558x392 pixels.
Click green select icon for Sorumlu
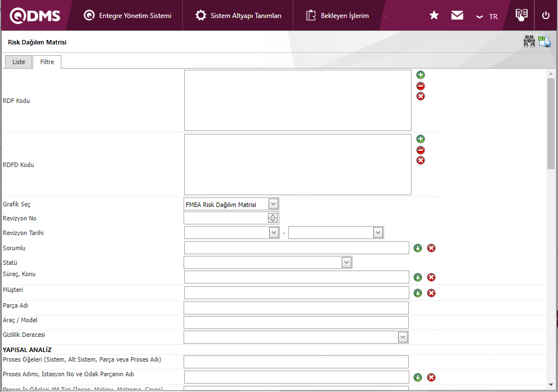(x=418, y=248)
